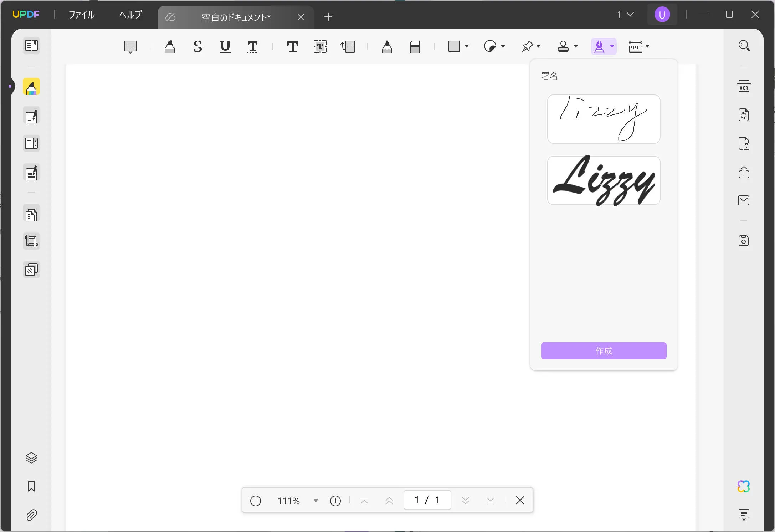This screenshot has height=532, width=775.
Task: Select the Pencil drawing tool
Action: [x=387, y=47]
